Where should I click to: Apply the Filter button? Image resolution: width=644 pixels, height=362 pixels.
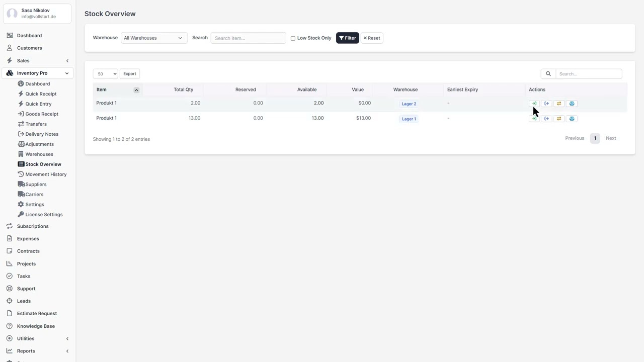click(347, 38)
